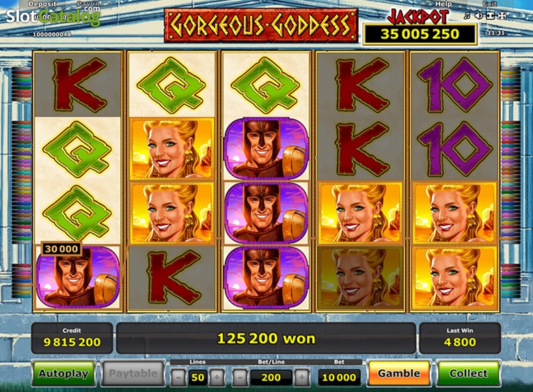Click the Deposit link

(42, 4)
